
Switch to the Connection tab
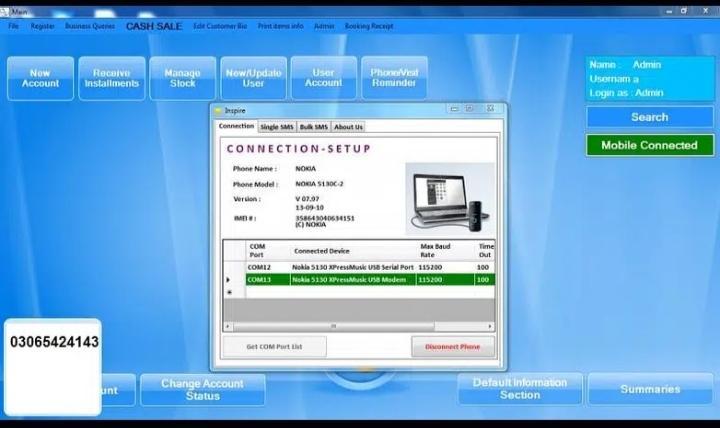tap(236, 126)
